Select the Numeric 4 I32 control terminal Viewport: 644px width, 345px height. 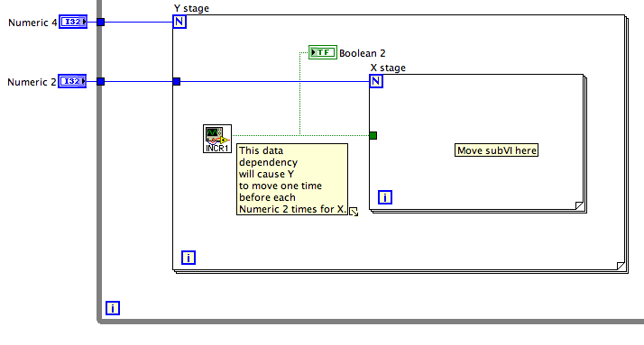pyautogui.click(x=73, y=22)
